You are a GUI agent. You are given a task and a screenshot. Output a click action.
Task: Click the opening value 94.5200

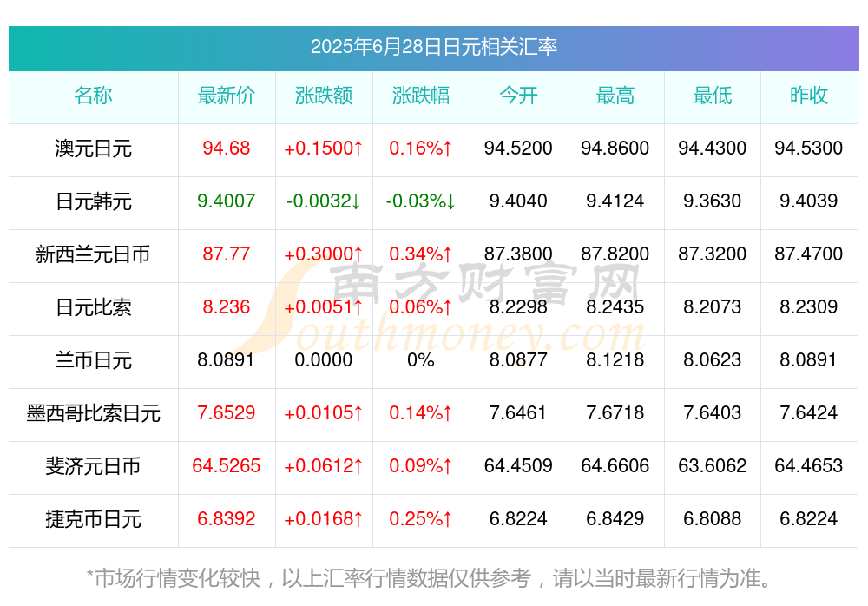pyautogui.click(x=518, y=148)
